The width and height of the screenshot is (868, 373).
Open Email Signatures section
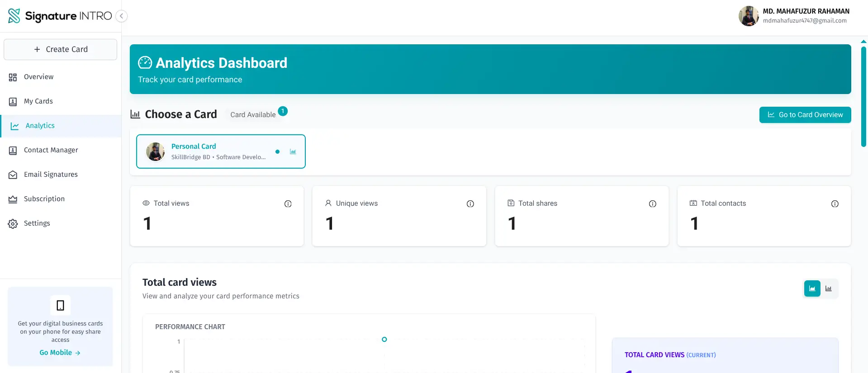point(51,175)
